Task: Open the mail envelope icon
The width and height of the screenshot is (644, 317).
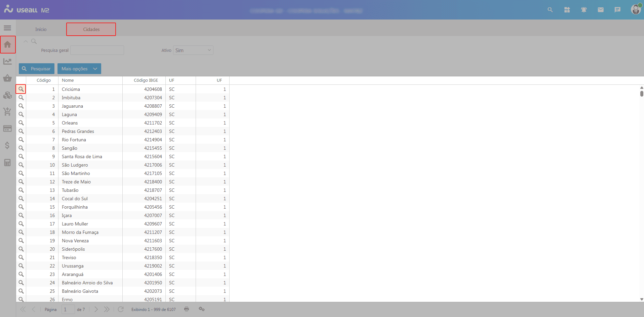Action: (601, 10)
